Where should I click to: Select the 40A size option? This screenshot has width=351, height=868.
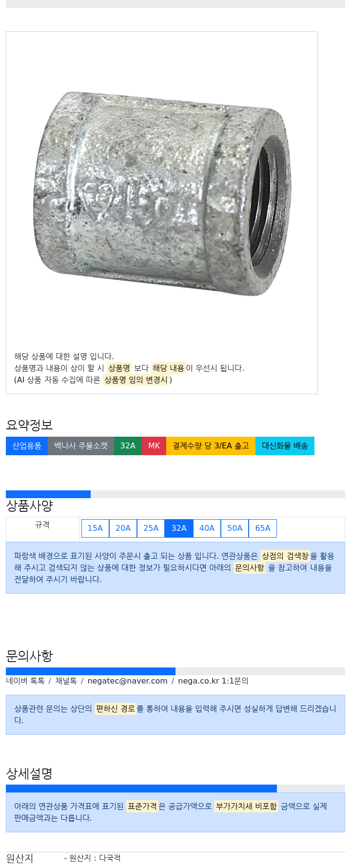[x=207, y=528]
